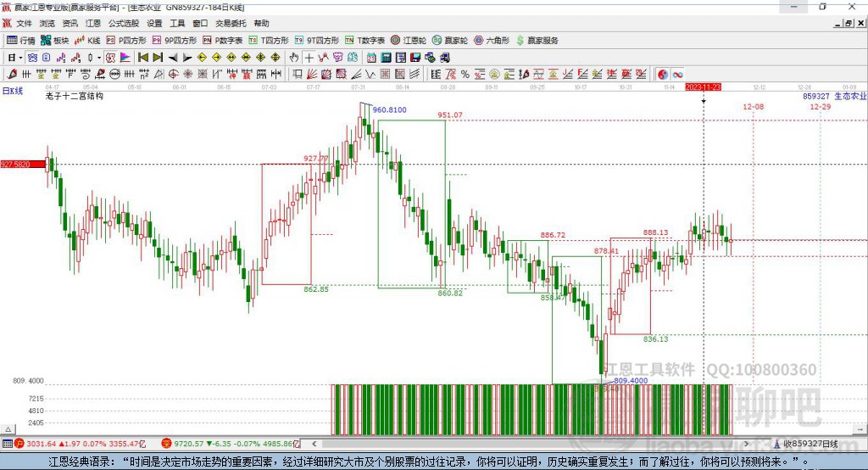The width and height of the screenshot is (868, 470).
Task: Click the infinity loop icon
Action: (677, 75)
